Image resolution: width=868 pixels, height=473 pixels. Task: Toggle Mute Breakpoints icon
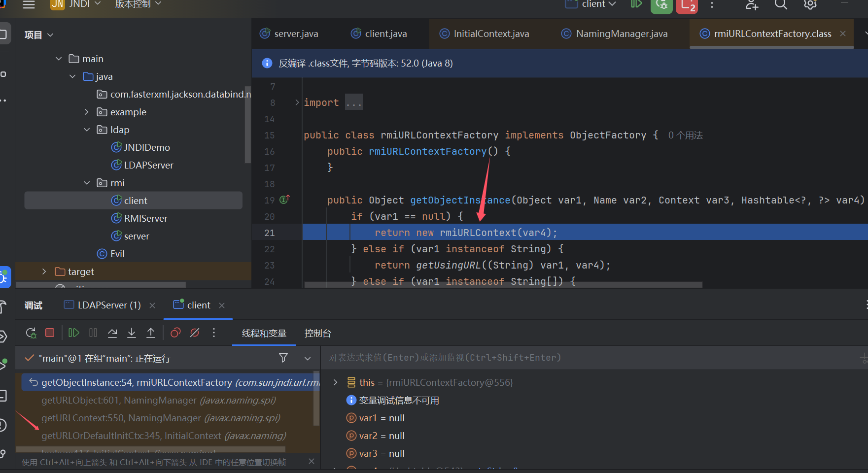195,333
